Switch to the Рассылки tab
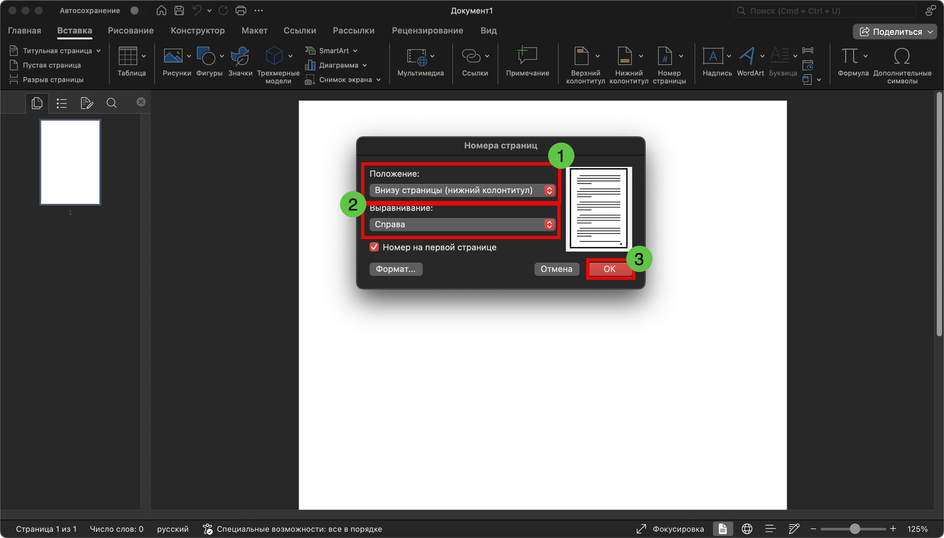The height and width of the screenshot is (538, 944). 353,30
